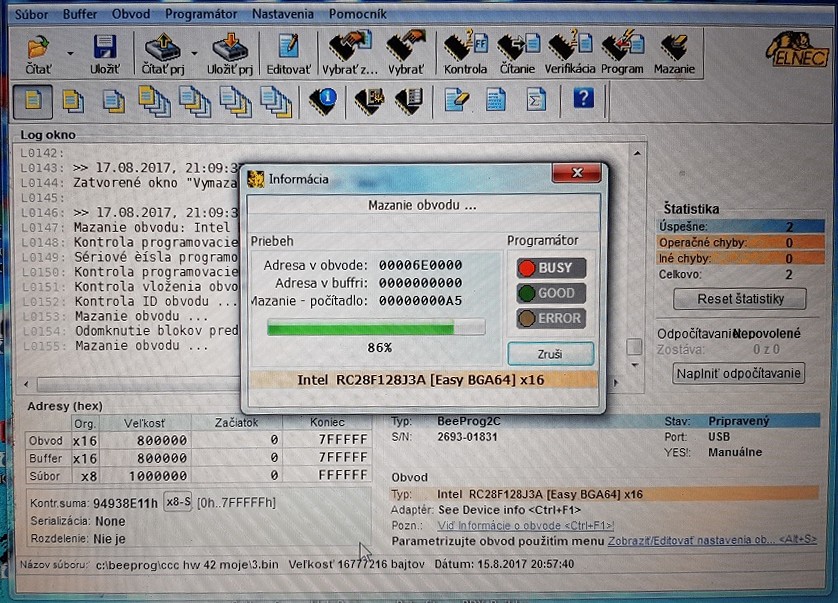Open the Pomocník menu
The image size is (838, 603).
tap(358, 14)
